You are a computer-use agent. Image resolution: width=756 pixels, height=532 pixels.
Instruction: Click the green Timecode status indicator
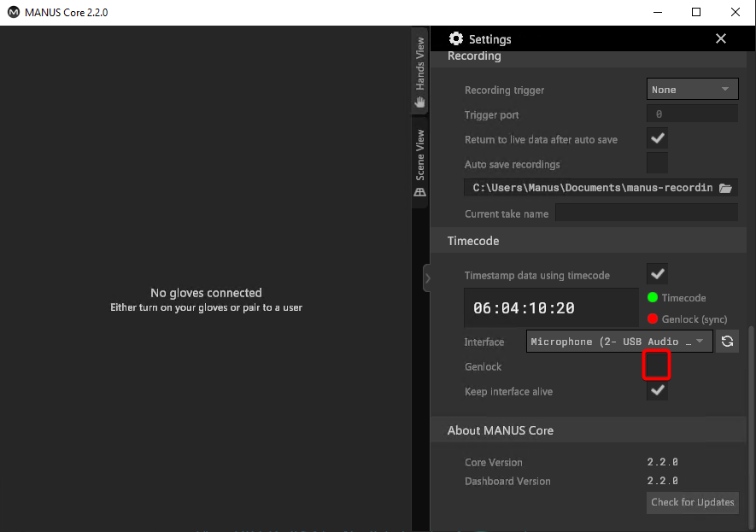point(652,298)
